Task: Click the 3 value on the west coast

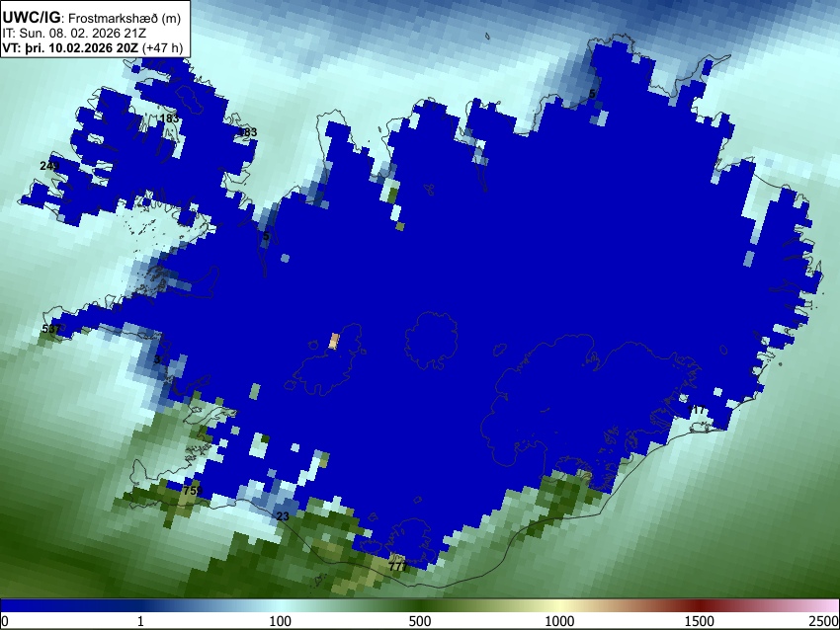Action: (x=157, y=359)
